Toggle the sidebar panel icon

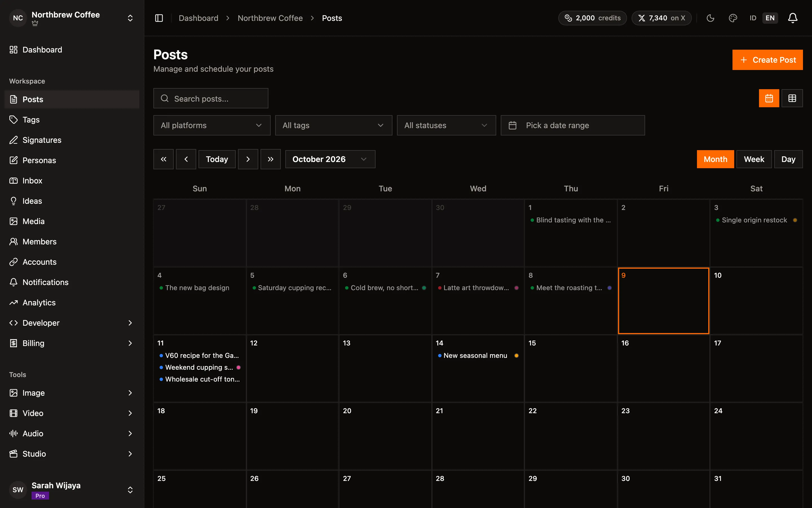click(x=159, y=18)
